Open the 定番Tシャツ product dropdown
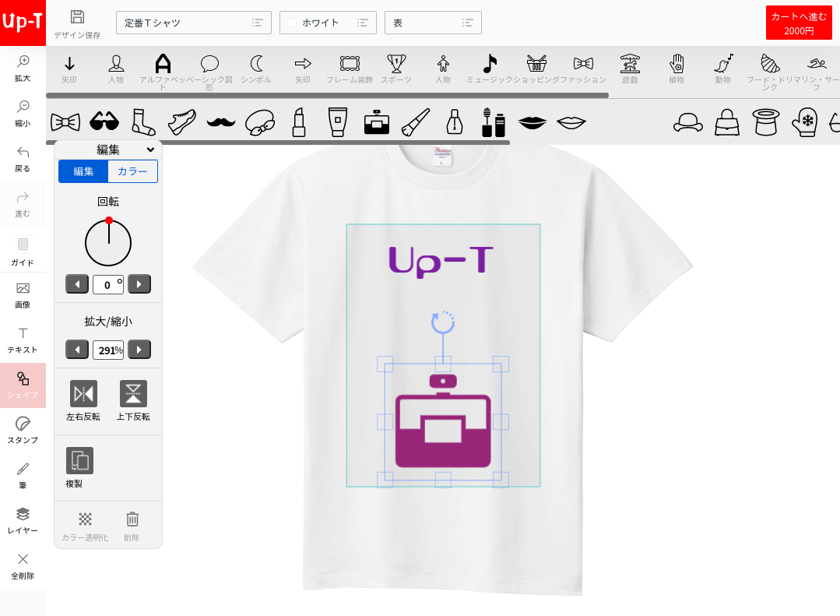 coord(193,23)
